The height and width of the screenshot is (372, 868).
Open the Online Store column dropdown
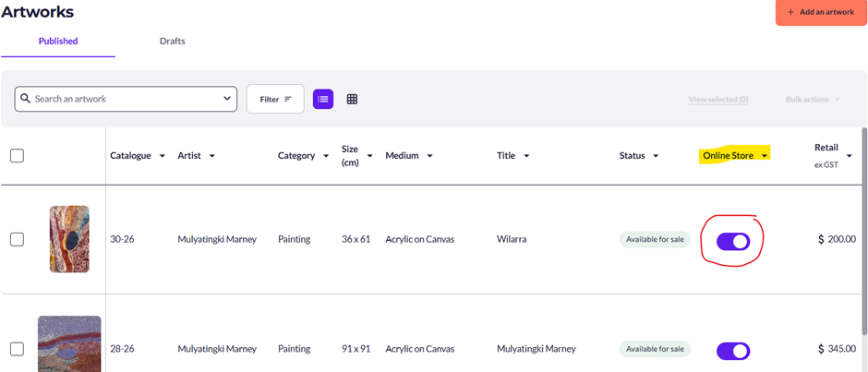[x=765, y=156]
